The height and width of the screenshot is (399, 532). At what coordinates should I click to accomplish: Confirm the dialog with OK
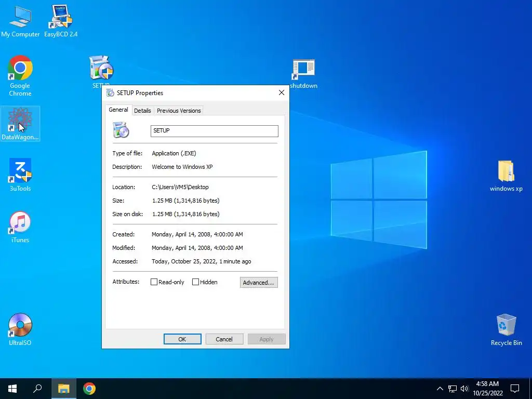pyautogui.click(x=182, y=339)
